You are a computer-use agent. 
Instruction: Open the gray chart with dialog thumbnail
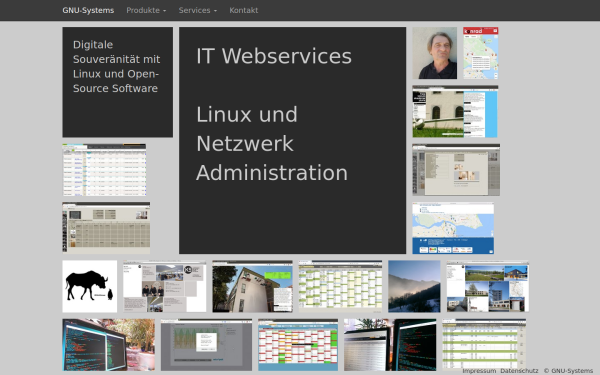pyautogui.click(x=206, y=345)
